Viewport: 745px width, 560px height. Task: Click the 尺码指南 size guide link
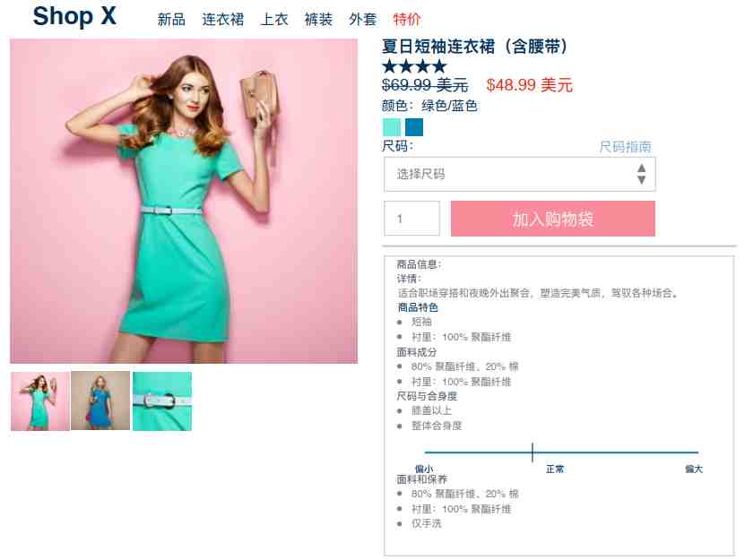pos(625,147)
